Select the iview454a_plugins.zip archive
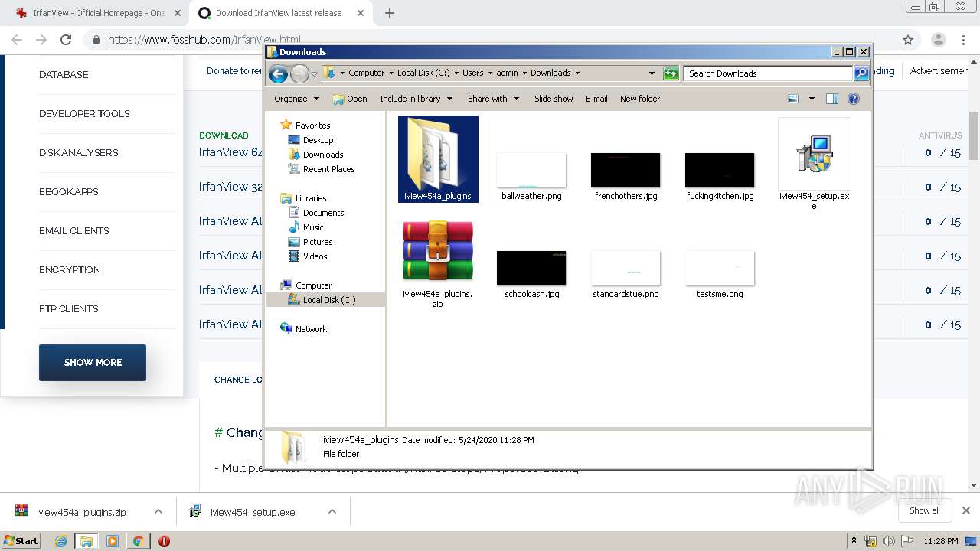The width and height of the screenshot is (980, 551). tap(438, 264)
